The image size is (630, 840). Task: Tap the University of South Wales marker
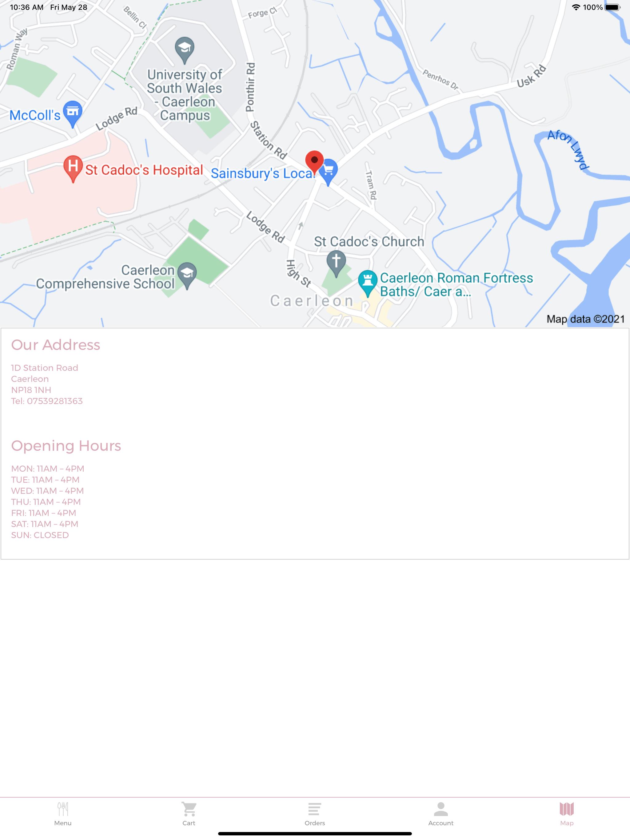(x=185, y=50)
